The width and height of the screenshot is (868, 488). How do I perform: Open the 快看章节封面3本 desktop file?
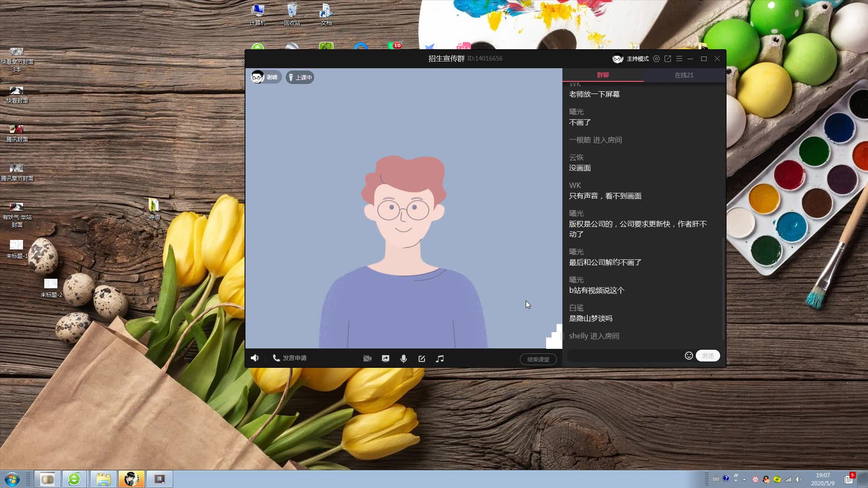[17, 60]
